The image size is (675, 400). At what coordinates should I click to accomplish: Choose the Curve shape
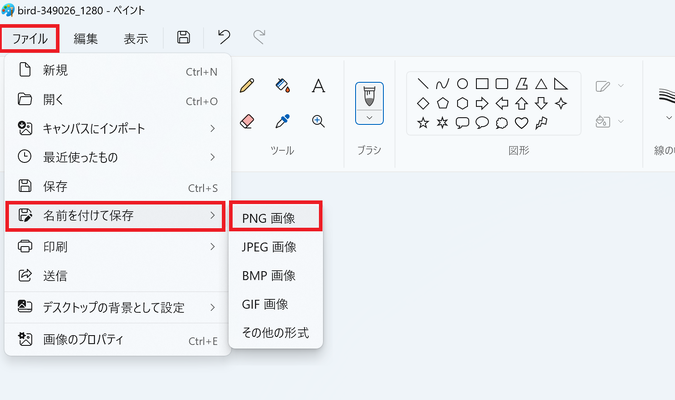tap(443, 84)
